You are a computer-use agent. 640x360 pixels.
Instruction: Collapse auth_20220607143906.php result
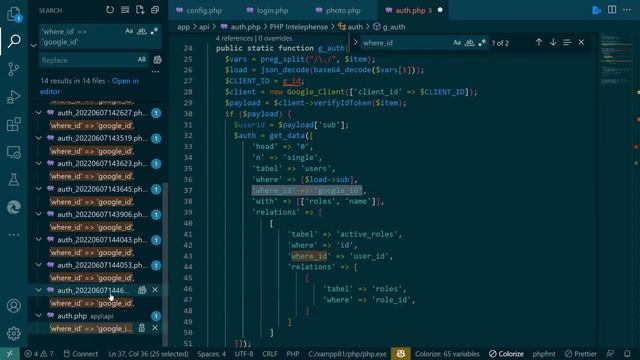(38, 214)
